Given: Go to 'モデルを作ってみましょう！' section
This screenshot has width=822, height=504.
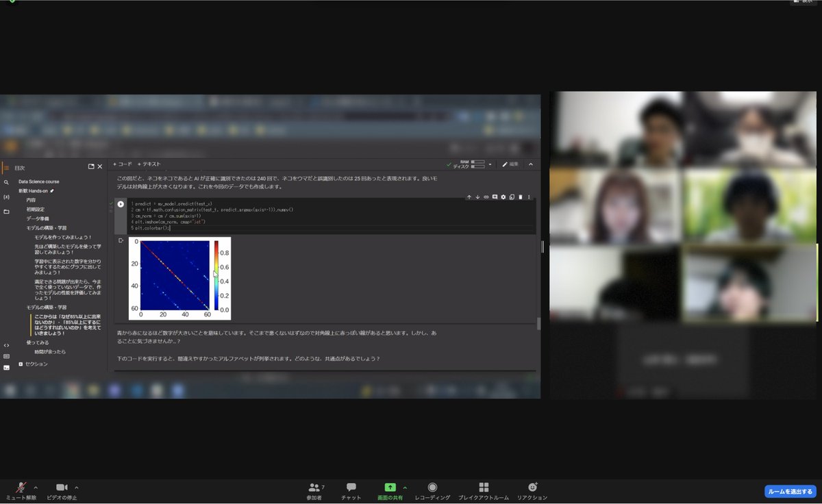Looking at the screenshot, I should click(x=63, y=237).
